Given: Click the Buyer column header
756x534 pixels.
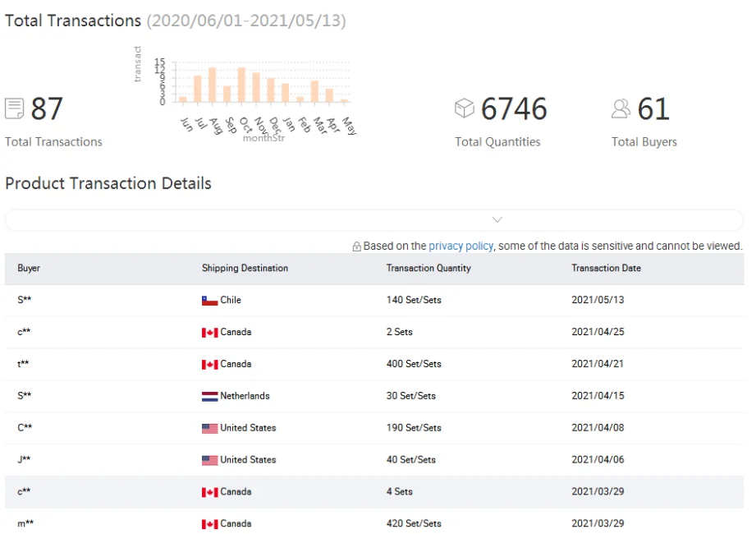Looking at the screenshot, I should (29, 269).
